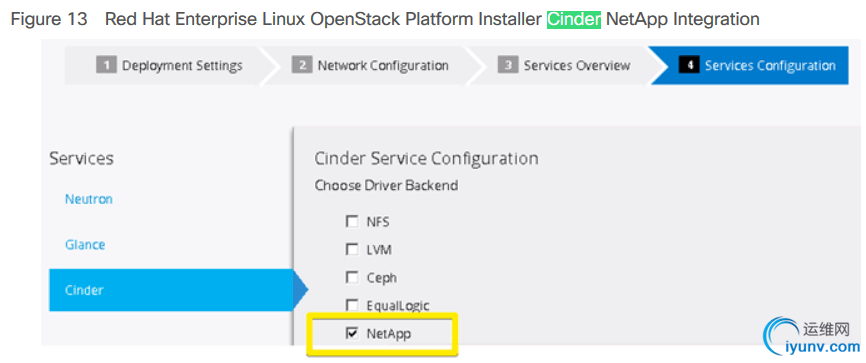Open Neutron service settings
866x363 pixels.
pyautogui.click(x=89, y=199)
